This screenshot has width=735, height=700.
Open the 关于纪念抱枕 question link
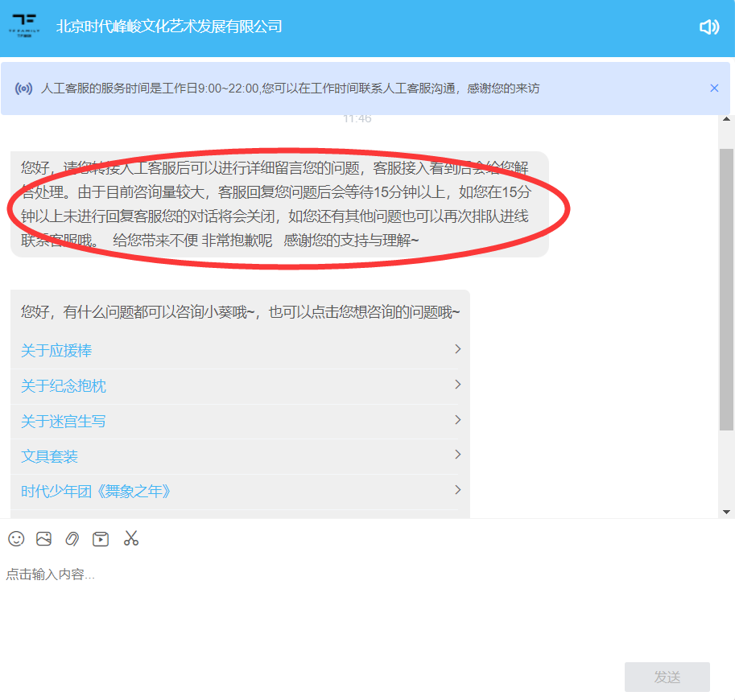coord(64,386)
